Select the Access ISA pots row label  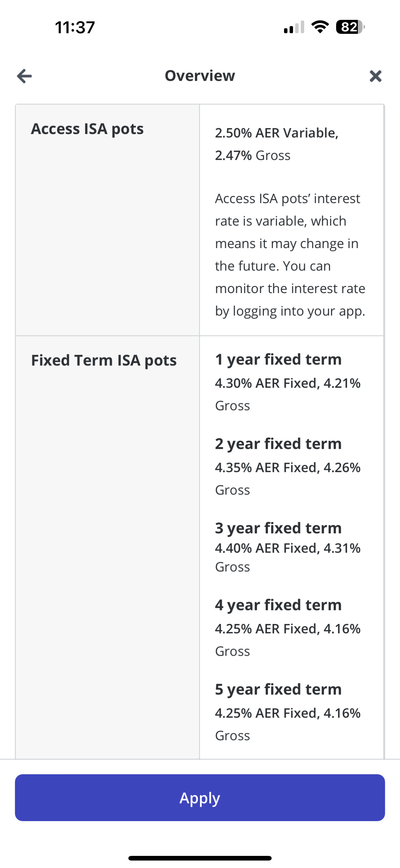point(87,129)
